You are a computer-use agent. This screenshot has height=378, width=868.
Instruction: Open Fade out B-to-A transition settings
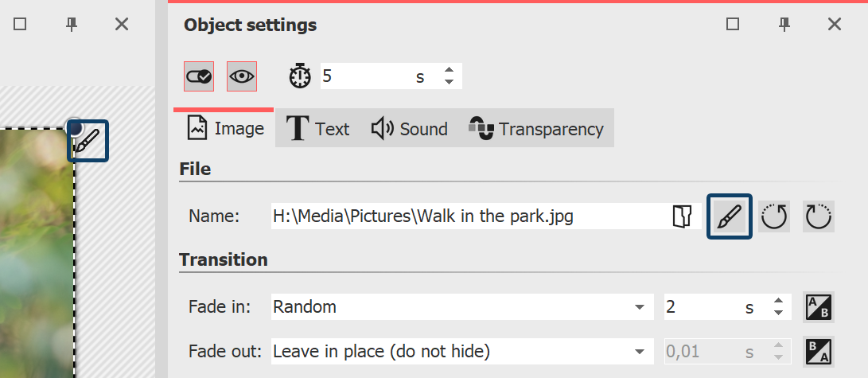click(818, 351)
